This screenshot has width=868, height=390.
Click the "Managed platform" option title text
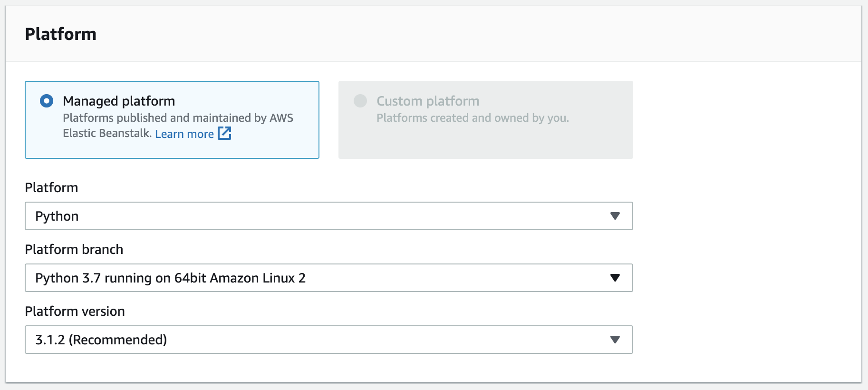point(119,101)
